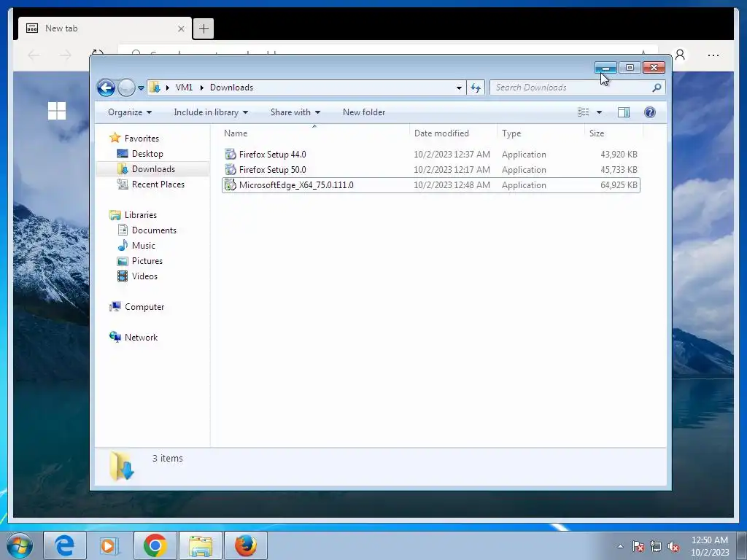Viewport: 747px width, 560px height.
Task: Open the Include in library menu
Action: click(211, 112)
